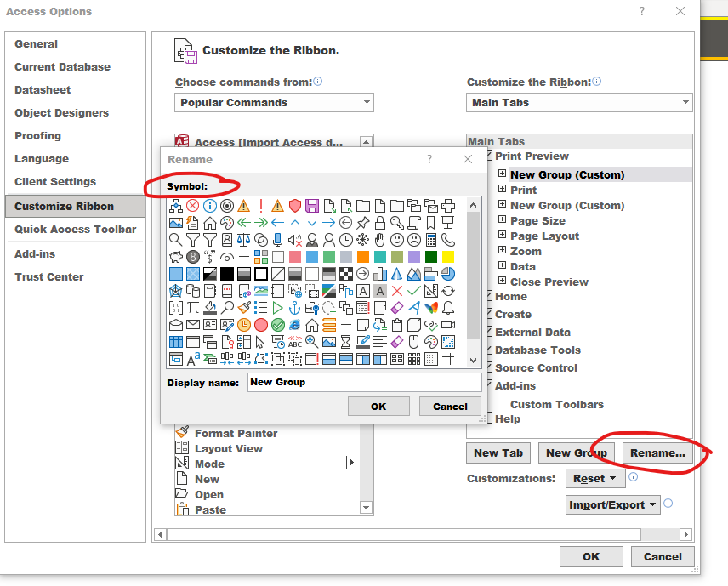Cancel the Rename dialog

pyautogui.click(x=450, y=407)
